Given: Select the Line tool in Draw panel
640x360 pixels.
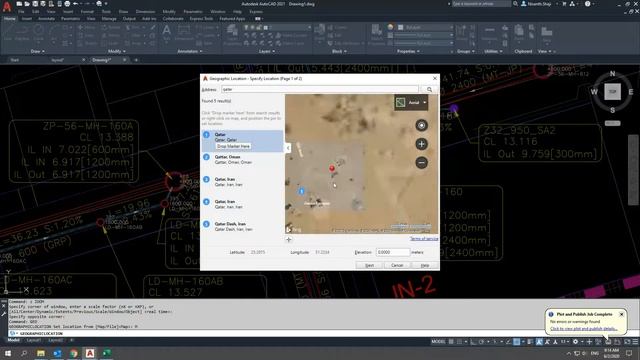Looking at the screenshot, I should click(x=8, y=32).
